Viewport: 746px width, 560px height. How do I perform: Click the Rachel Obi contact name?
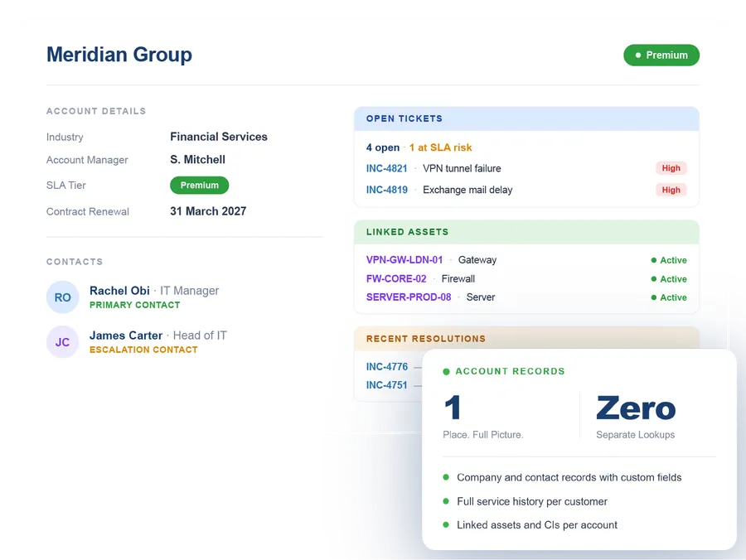(119, 291)
